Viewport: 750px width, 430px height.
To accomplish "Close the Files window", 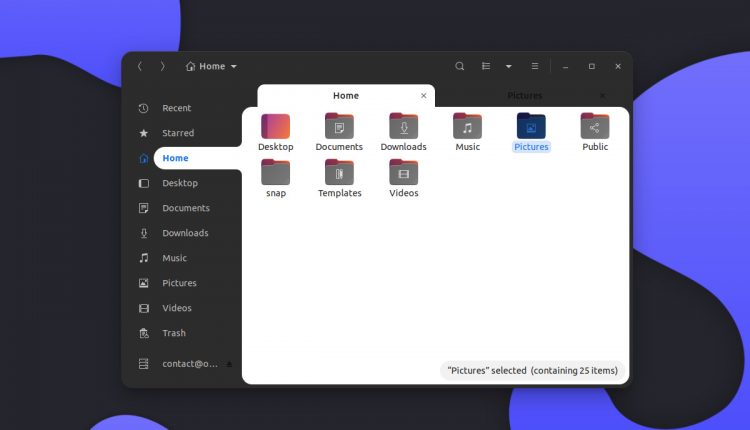I will (x=618, y=66).
